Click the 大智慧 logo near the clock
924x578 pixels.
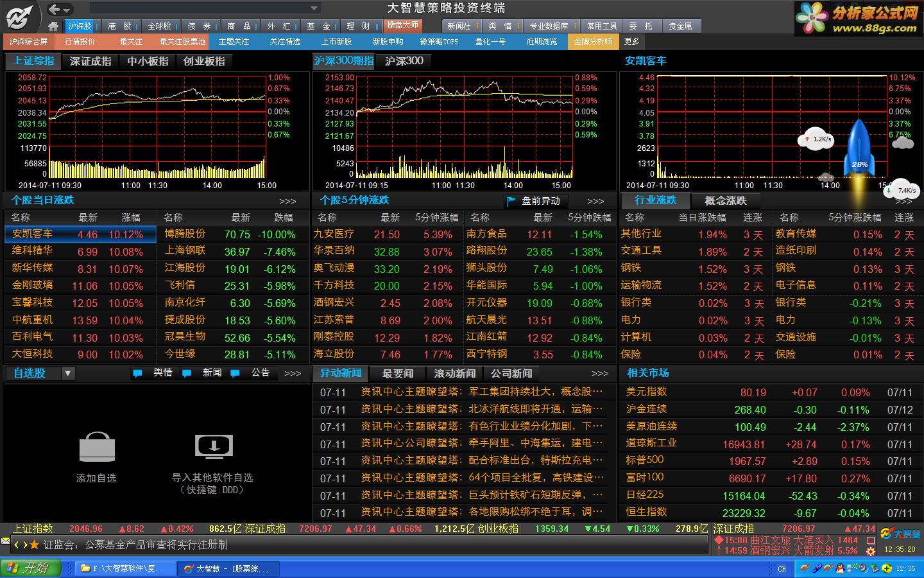tap(900, 534)
